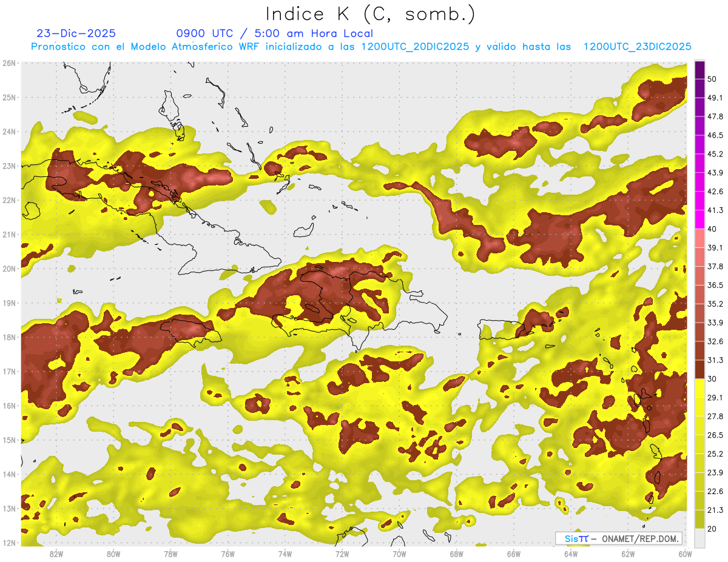The width and height of the screenshot is (728, 562).
Task: Click the "68W" longitude axis label
Action: pyautogui.click(x=456, y=554)
